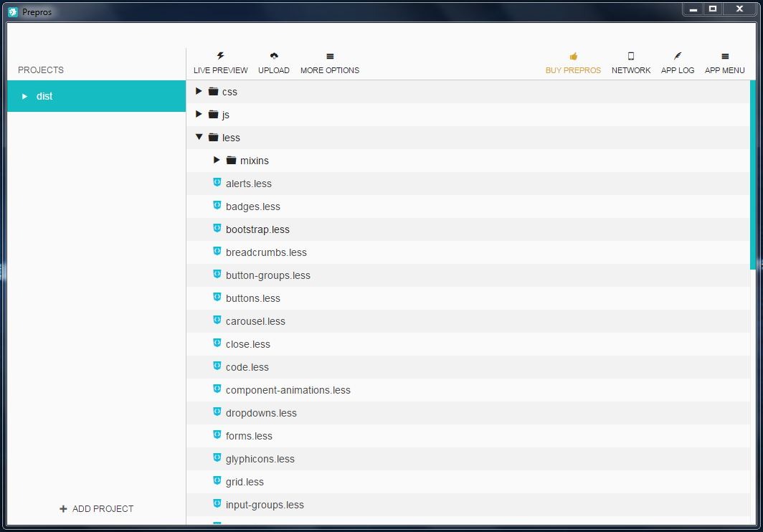Select grid.less from the tree
The width and height of the screenshot is (763, 532).
(245, 481)
